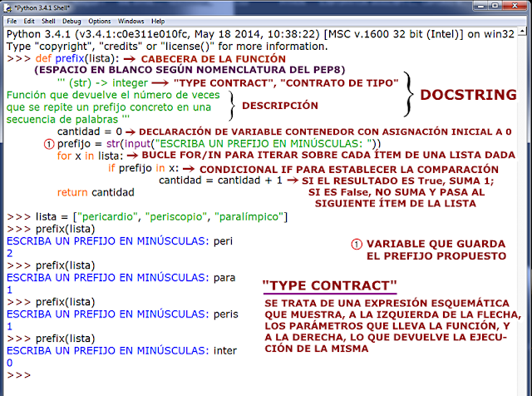Open the Help menu

click(158, 21)
